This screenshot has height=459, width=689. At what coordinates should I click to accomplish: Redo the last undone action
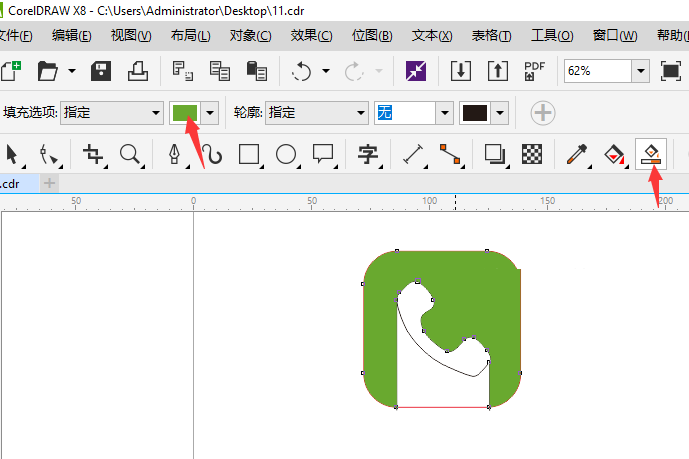[354, 71]
